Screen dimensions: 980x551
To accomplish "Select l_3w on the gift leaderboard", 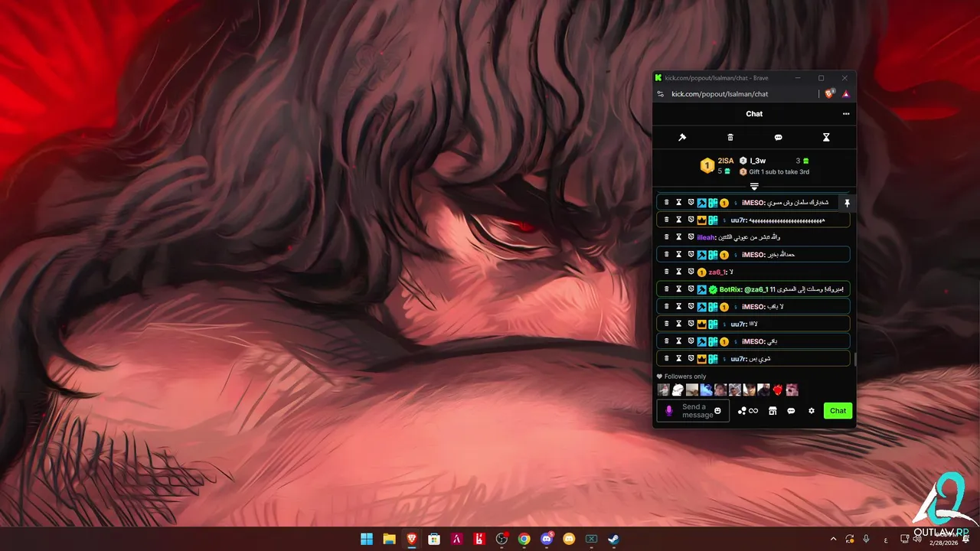I will pyautogui.click(x=758, y=161).
